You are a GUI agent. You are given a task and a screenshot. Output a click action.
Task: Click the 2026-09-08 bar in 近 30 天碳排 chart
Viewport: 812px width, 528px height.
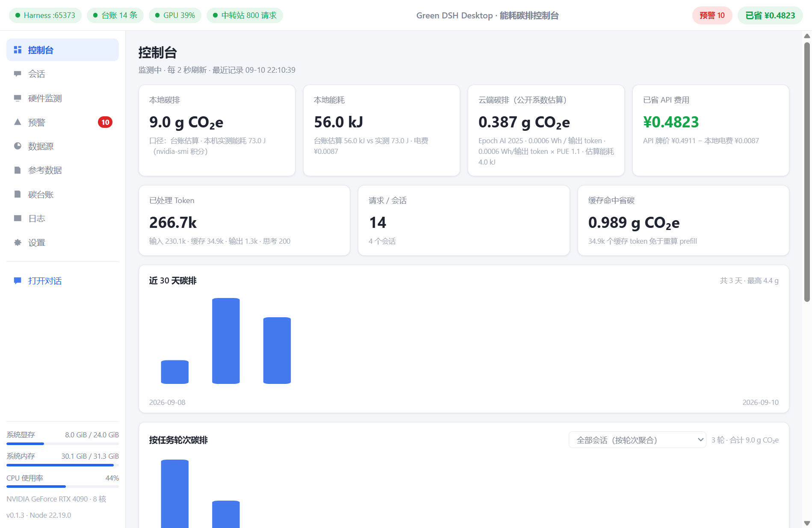174,372
